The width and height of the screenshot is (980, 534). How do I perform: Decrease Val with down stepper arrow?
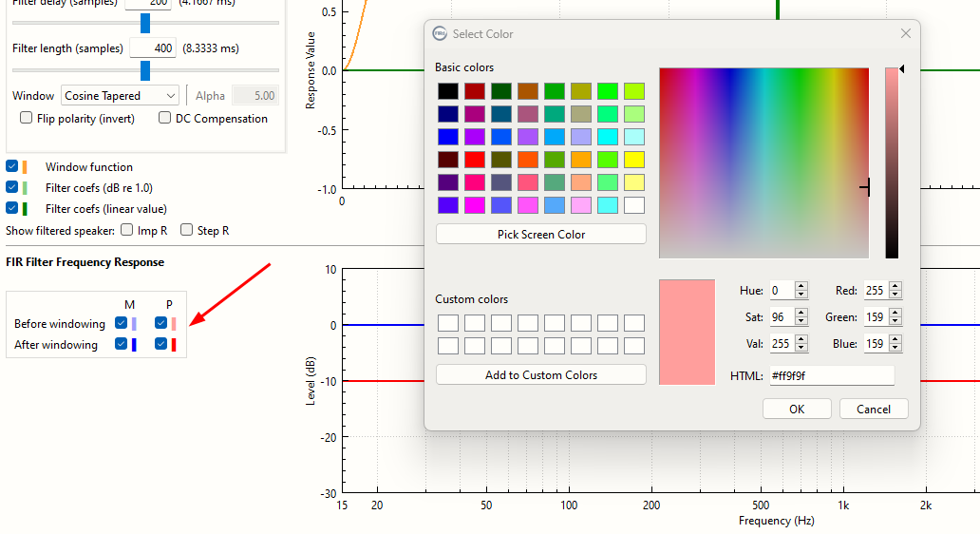[x=801, y=348]
